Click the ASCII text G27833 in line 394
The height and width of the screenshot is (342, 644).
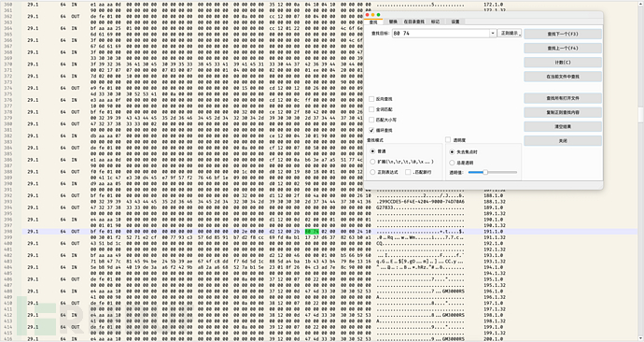385,207
